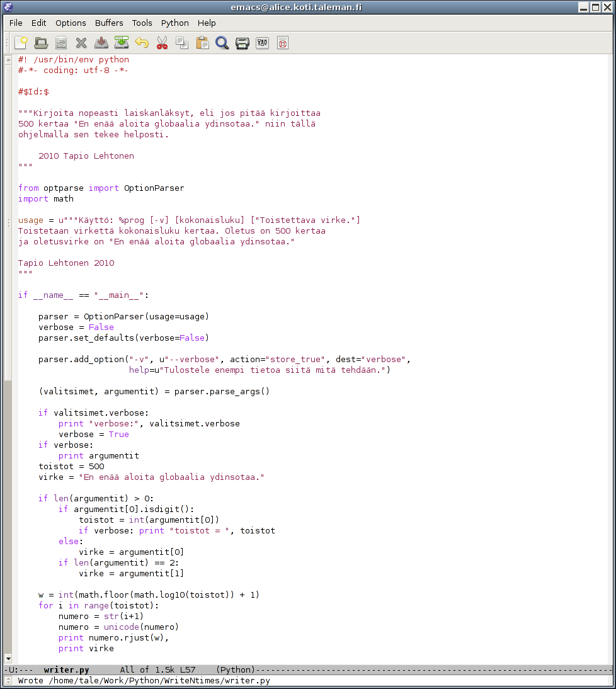
Task: Click the (Python) mode indicator in mode line
Action: coord(236,669)
